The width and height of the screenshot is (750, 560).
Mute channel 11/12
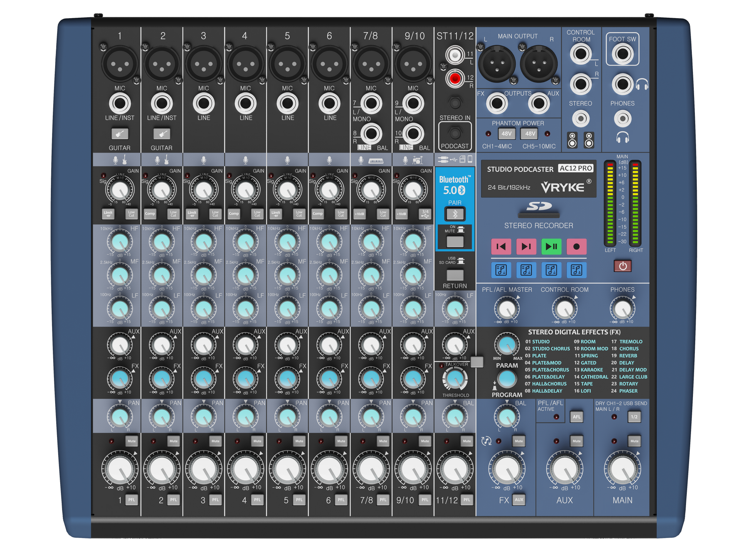click(x=467, y=441)
